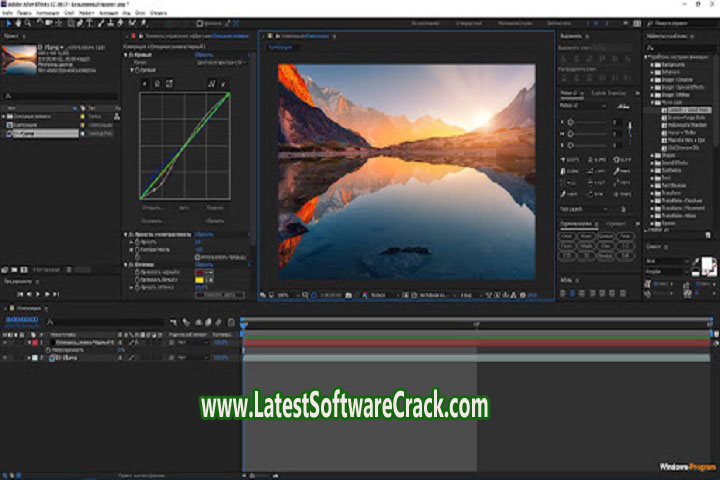
Task: Open the Файл menu
Action: pos(8,11)
